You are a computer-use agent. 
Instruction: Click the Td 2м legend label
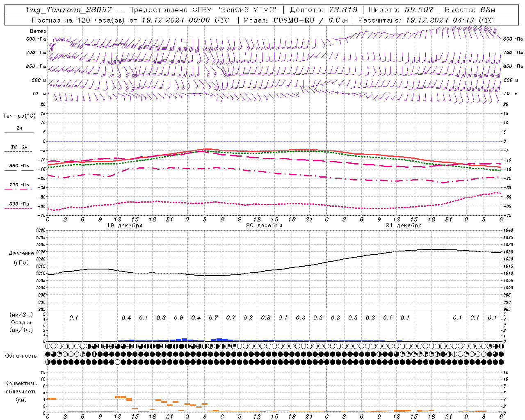point(19,147)
